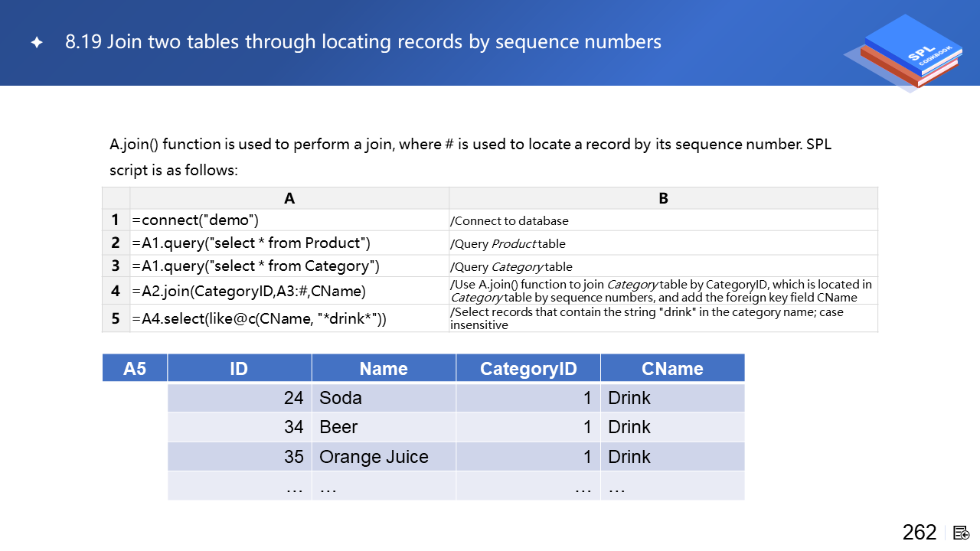Click row number 4 in script grid
Screen dimensions: 980x551
pyautogui.click(x=116, y=292)
